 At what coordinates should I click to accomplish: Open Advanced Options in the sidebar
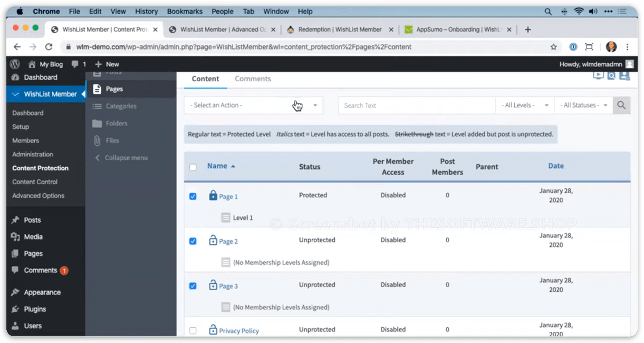point(39,196)
